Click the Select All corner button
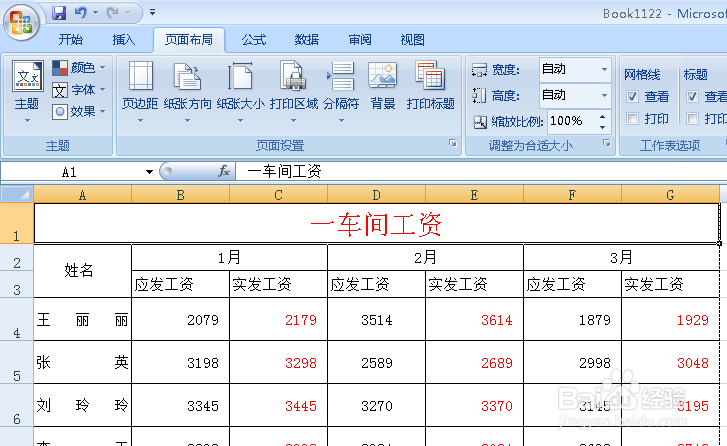This screenshot has height=446, width=727. point(17,194)
